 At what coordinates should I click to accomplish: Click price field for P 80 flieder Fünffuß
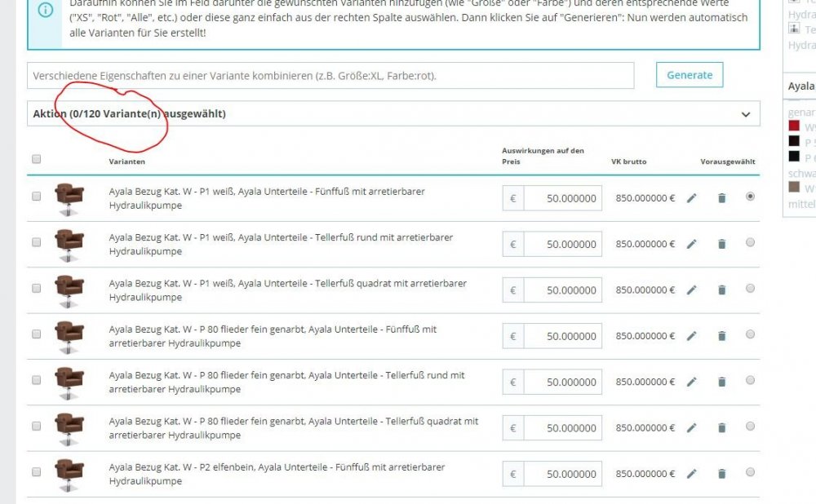coord(562,336)
